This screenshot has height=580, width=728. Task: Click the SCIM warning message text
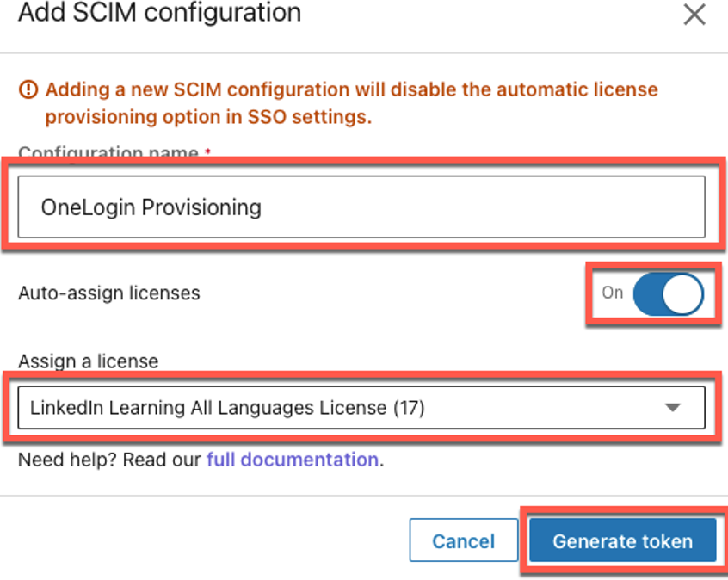[x=351, y=103]
